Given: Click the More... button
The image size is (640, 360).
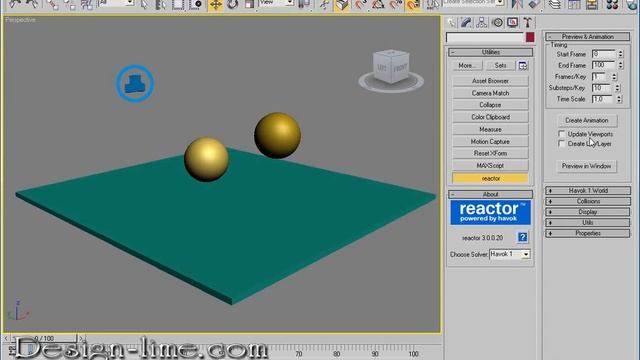Looking at the screenshot, I should coord(467,66).
